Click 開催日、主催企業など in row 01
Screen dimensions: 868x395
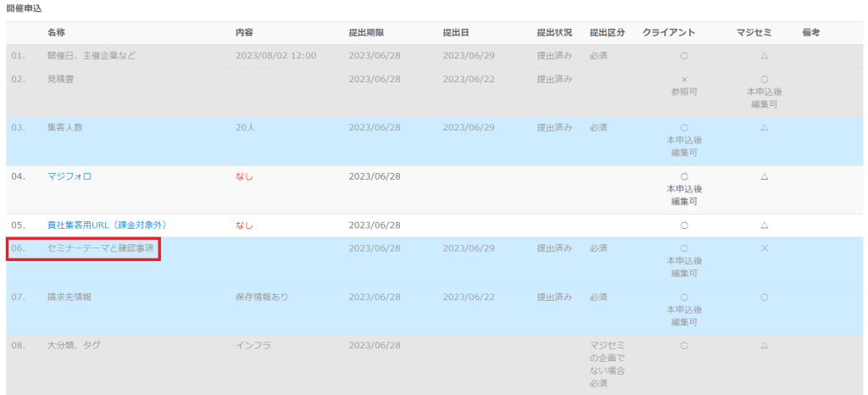coord(91,55)
